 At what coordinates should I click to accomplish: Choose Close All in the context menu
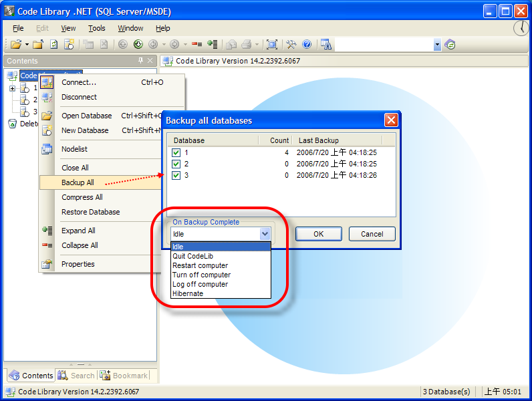tap(101, 168)
